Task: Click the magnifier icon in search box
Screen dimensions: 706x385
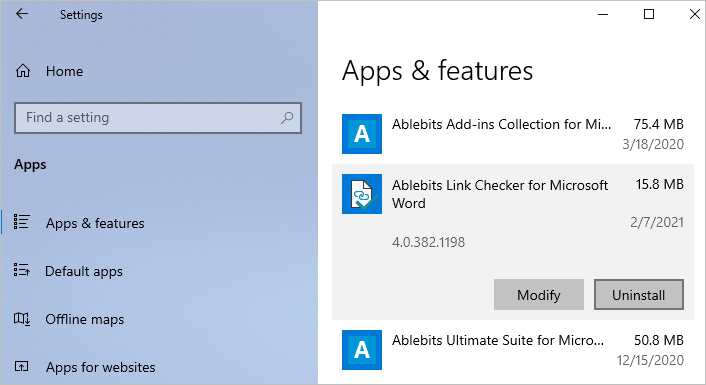Action: coord(287,118)
